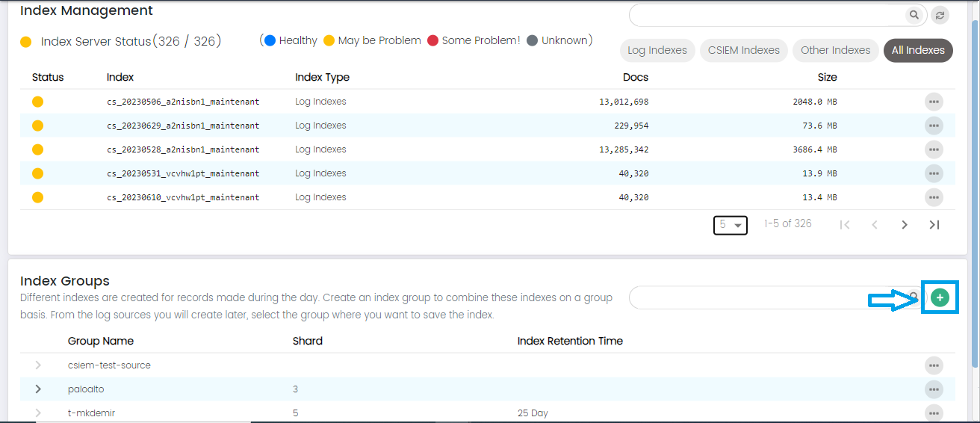Open options menu for cs_20230629_a2nisbn1_maintenant index

[x=934, y=126]
